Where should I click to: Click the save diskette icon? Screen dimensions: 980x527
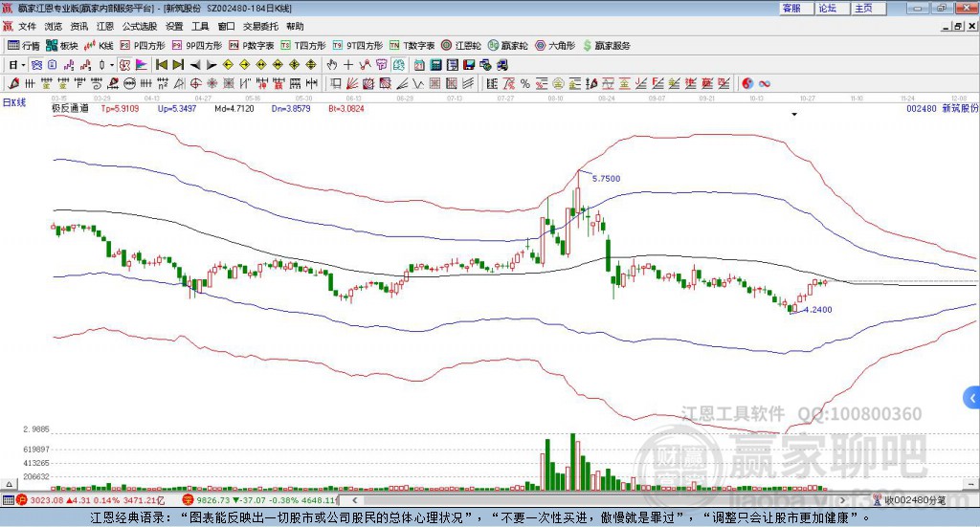point(469,65)
